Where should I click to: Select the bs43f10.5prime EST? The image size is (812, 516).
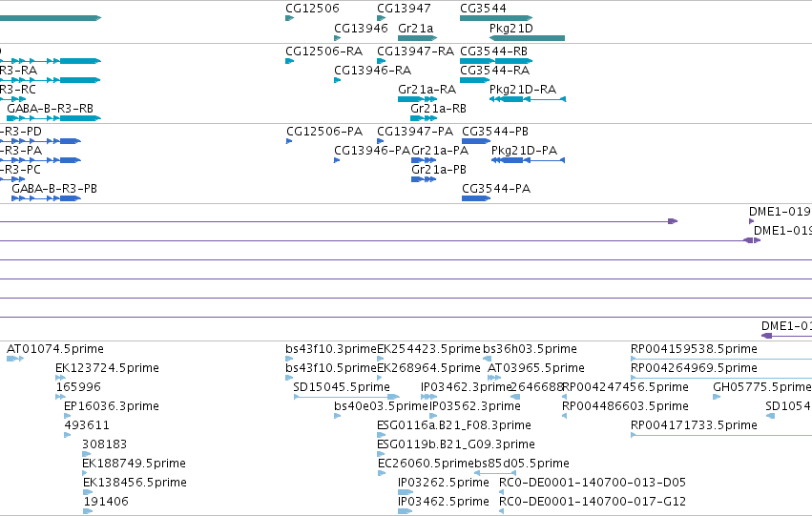[x=331, y=368]
